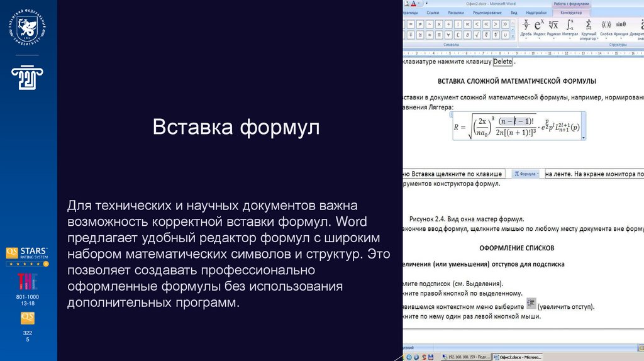Click the heading ВСТАВКА СЛОЖНОЙ МАТЕМАТИЧЕСКОЙ ФОРМУЛЫ
Image resolution: width=644 pixels, height=361 pixels.
pos(517,81)
